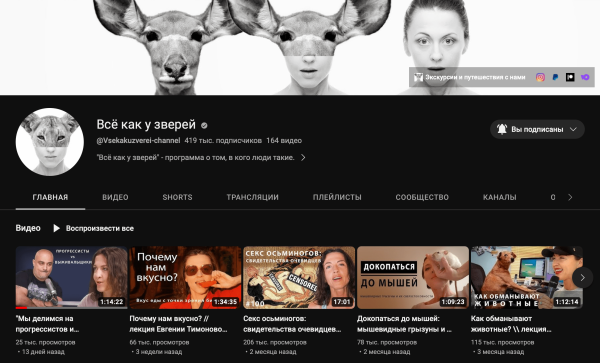Open the SHORTS tab
The height and width of the screenshot is (363, 600).
coord(177,197)
